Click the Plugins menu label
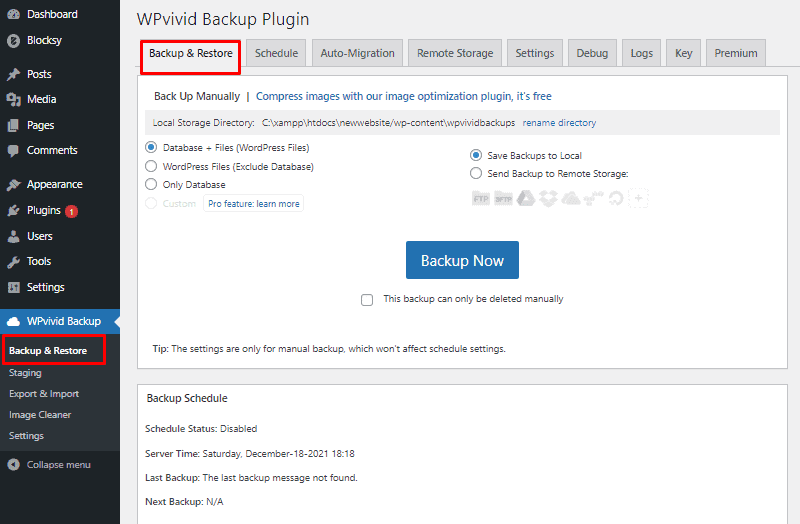800x524 pixels. 44,210
